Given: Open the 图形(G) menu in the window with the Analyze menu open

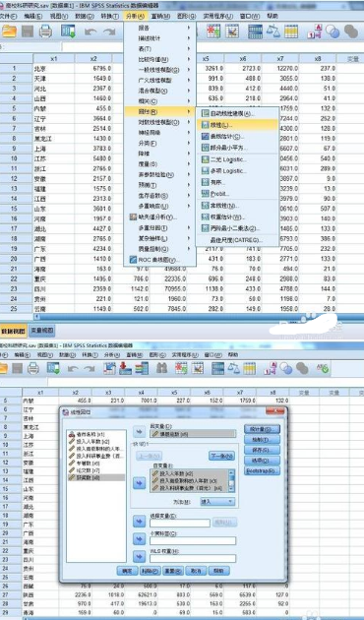Looking at the screenshot, I should tap(186, 16).
